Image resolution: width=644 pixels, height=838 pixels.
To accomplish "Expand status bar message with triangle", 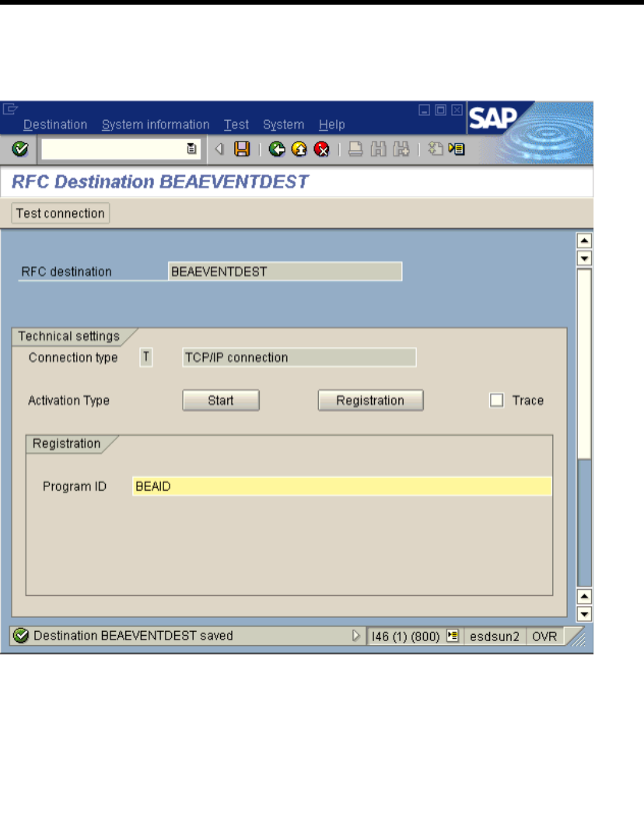I will click(356, 636).
